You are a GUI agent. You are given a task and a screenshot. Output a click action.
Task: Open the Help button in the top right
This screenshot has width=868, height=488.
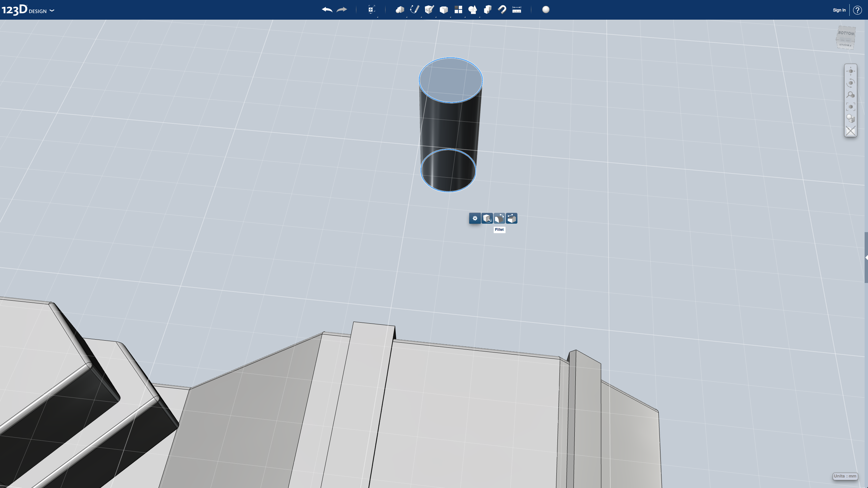(x=858, y=10)
